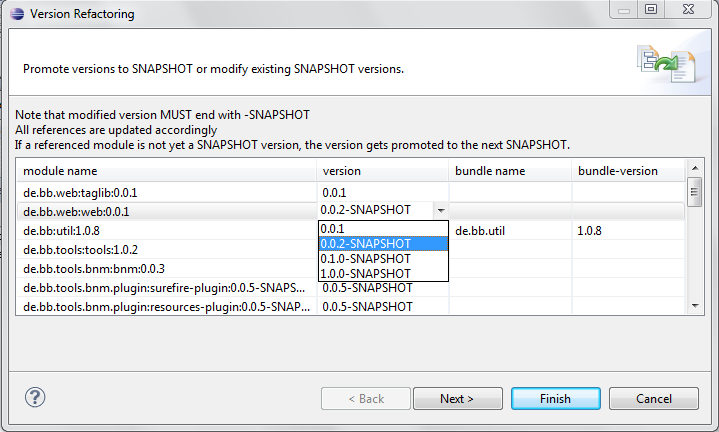The image size is (719, 432).
Task: Choose 0.1.0-SNAPSHOT in the dropdown list
Action: point(383,259)
